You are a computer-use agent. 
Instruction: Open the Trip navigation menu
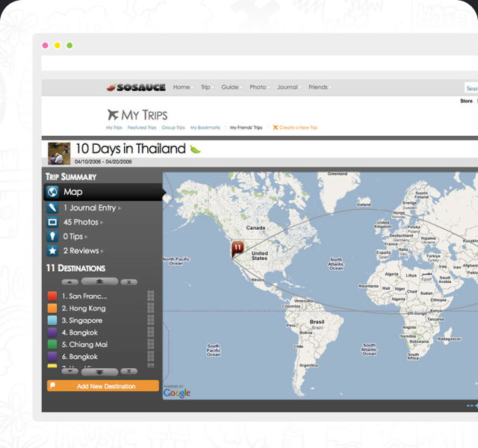(x=207, y=87)
